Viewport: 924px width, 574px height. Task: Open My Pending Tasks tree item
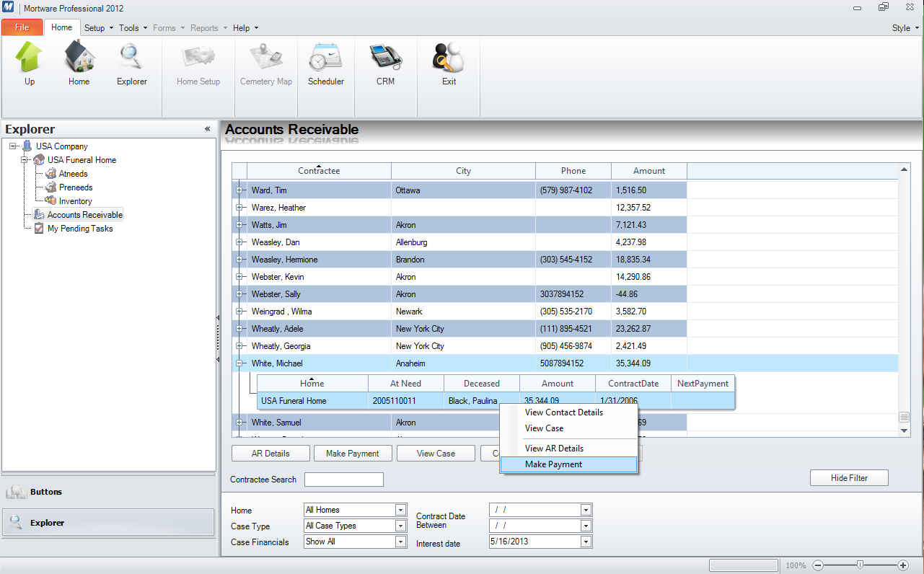pos(80,229)
